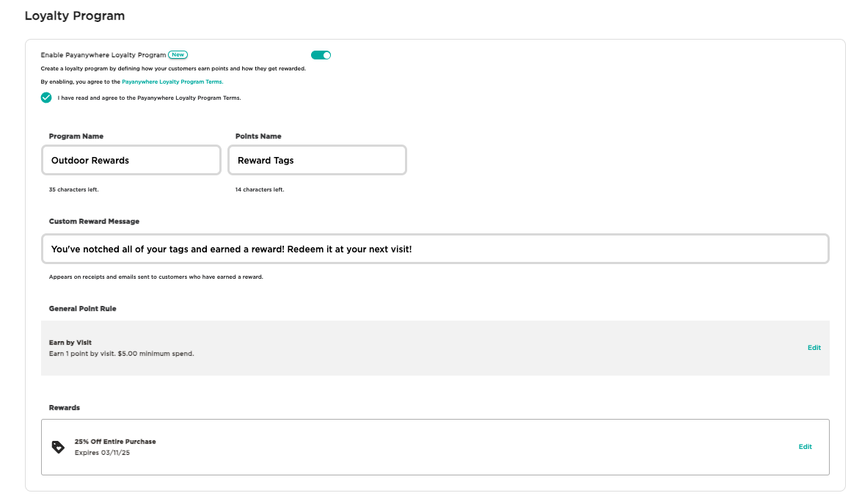
Task: Click the Points Name label
Action: click(x=258, y=136)
